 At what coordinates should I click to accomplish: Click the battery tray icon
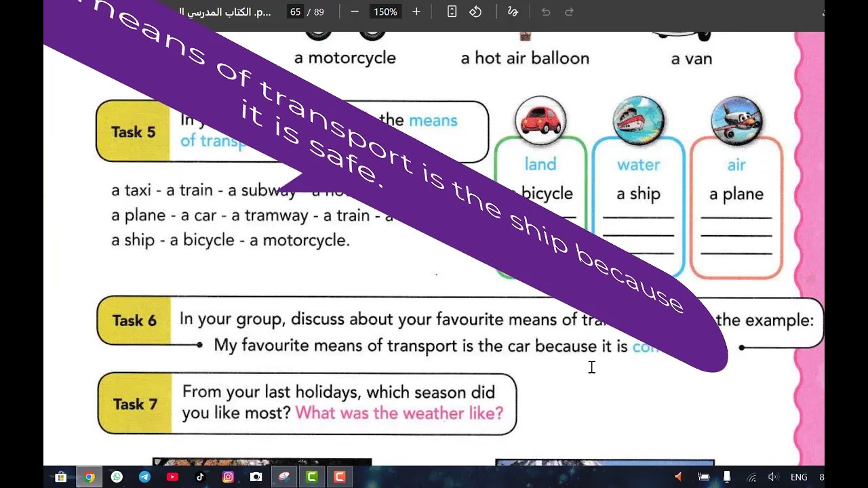click(704, 477)
